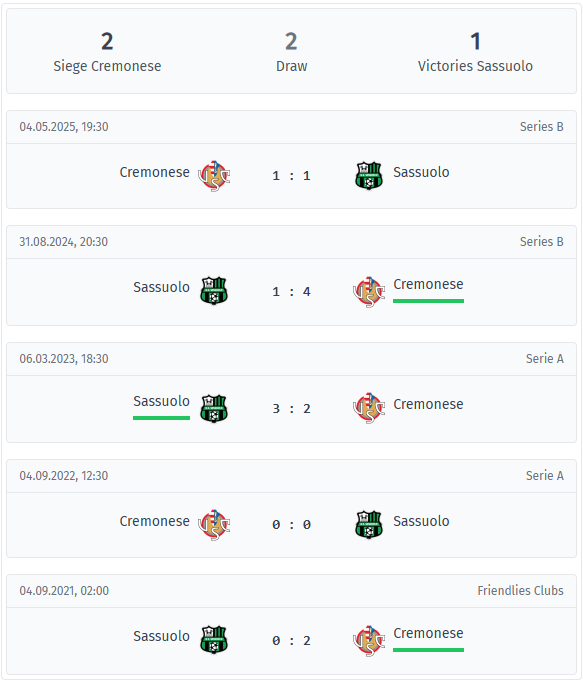Open the 0 : 0 score result
Viewport: 583px width, 682px height.
pos(292,525)
